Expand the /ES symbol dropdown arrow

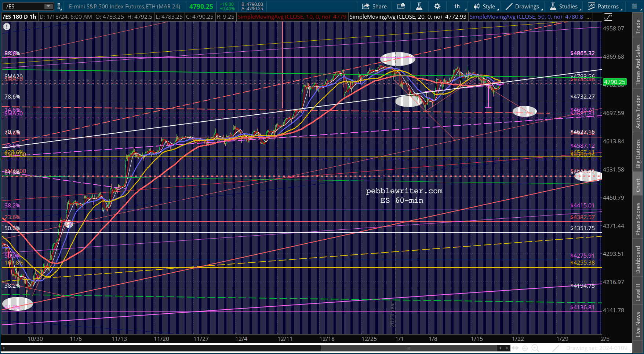(49, 6)
